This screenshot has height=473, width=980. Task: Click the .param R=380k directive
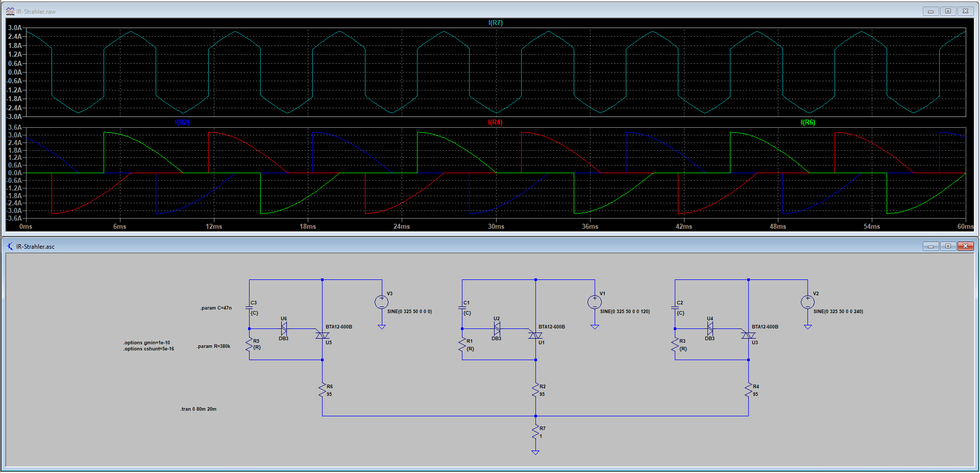213,346
